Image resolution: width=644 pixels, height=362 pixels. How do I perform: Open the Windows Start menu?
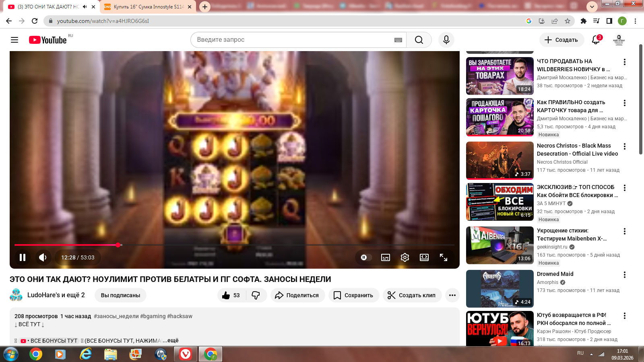point(11,354)
